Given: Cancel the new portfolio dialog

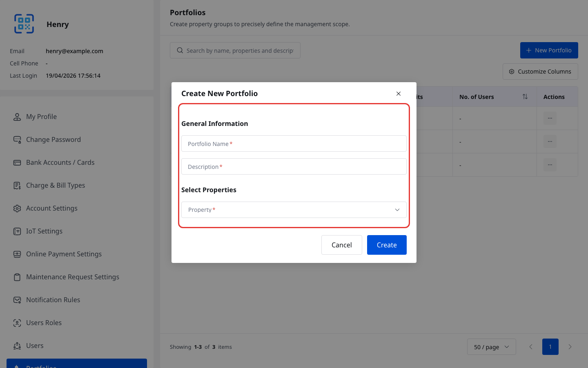Looking at the screenshot, I should click(342, 245).
